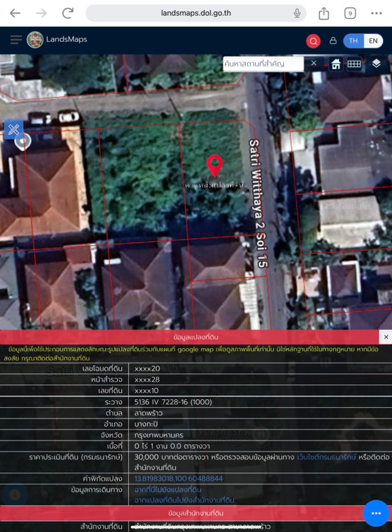392x532 pixels.
Task: Click the home icon on the map
Action: click(336, 64)
